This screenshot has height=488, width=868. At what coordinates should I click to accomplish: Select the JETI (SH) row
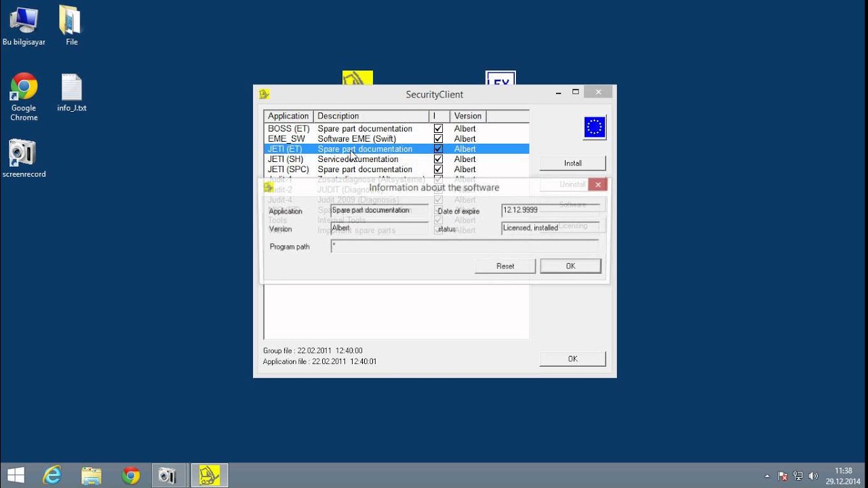[x=396, y=159]
